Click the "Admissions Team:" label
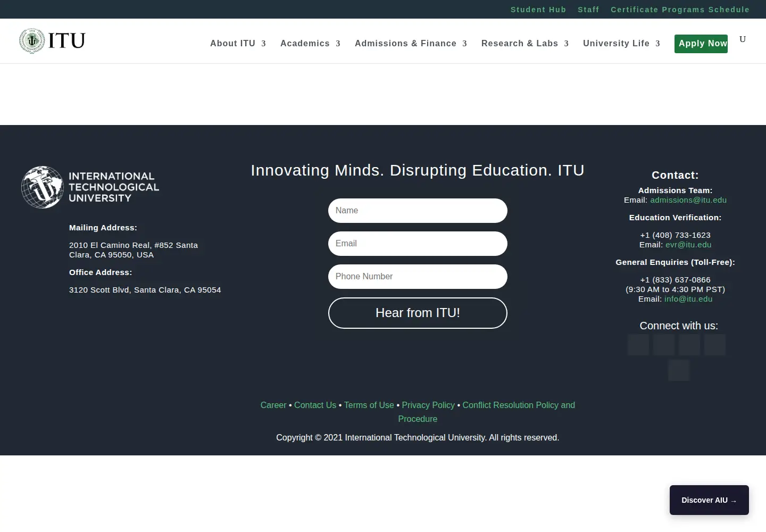766x532 pixels. pyautogui.click(x=675, y=190)
